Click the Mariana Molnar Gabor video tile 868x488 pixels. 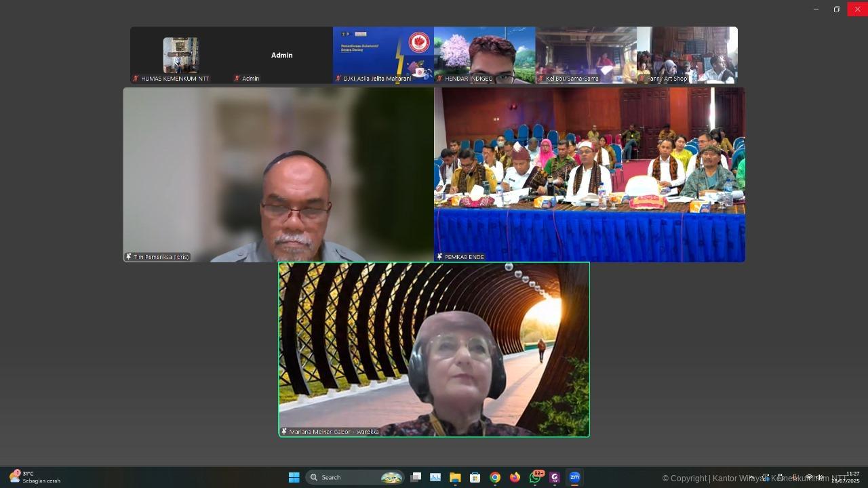coord(434,349)
